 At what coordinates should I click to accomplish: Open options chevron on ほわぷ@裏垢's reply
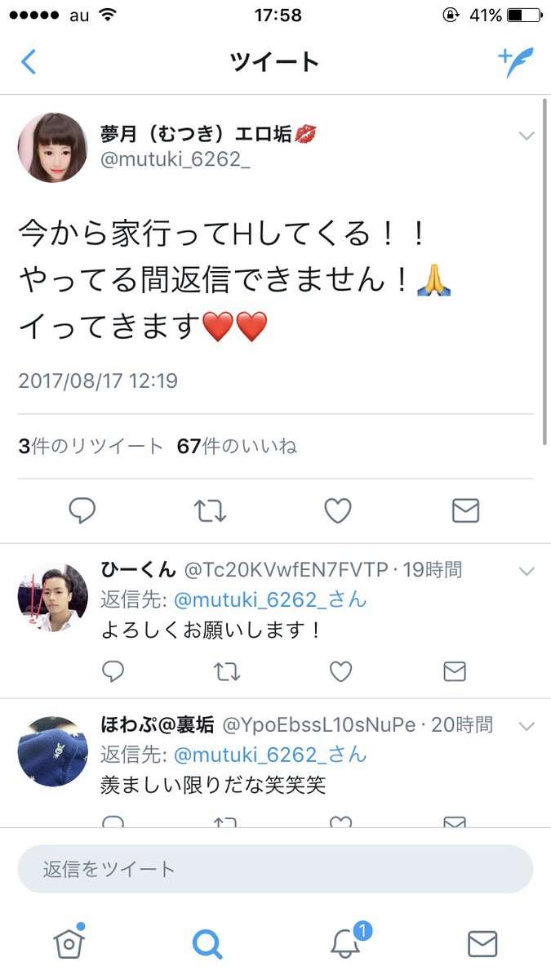click(527, 726)
